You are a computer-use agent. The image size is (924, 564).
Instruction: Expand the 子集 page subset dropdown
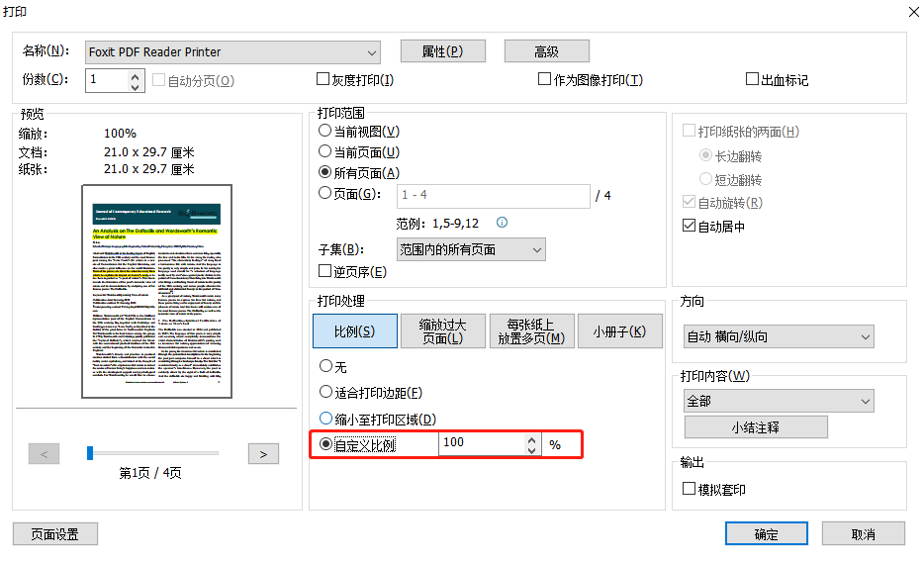(535, 250)
